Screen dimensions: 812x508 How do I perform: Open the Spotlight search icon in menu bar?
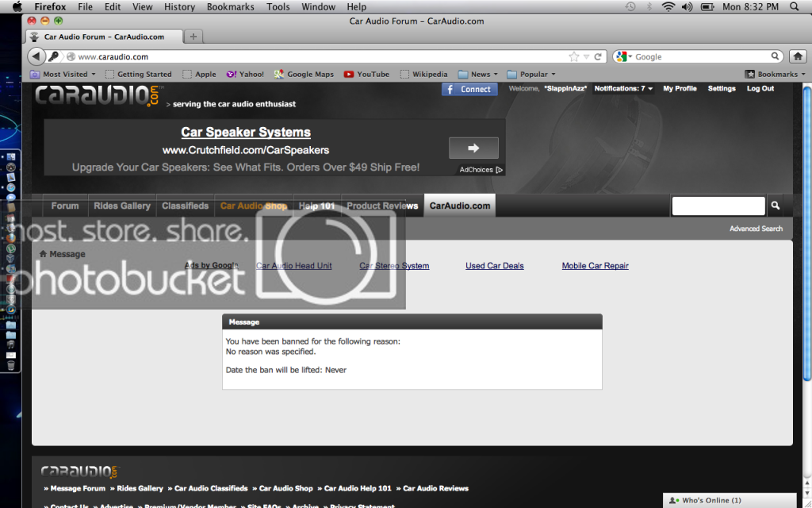click(795, 6)
